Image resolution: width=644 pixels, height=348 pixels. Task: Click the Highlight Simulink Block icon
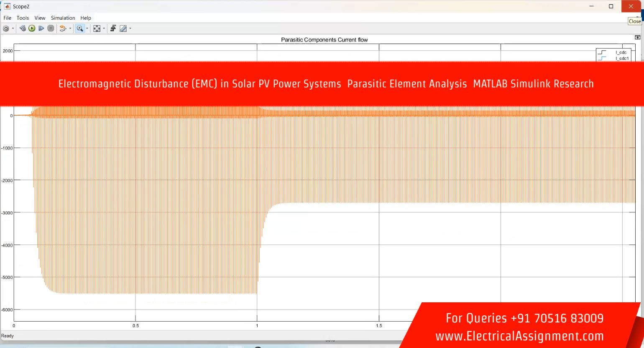pyautogui.click(x=63, y=28)
